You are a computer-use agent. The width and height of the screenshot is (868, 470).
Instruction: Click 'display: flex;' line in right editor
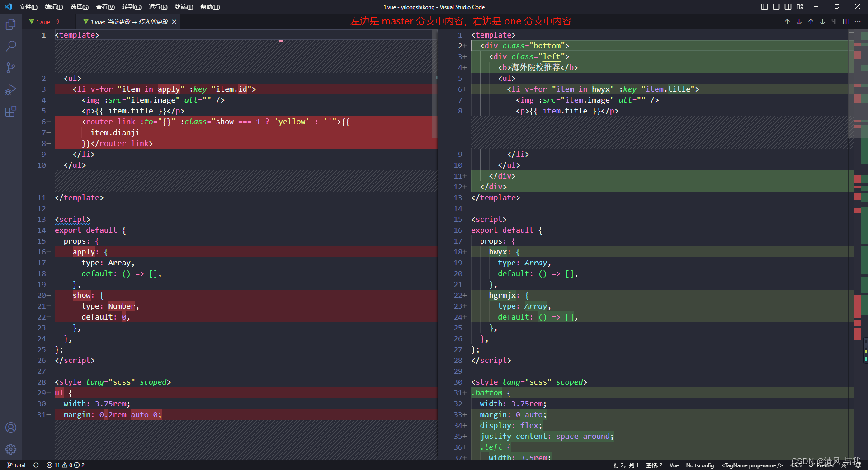663,425
